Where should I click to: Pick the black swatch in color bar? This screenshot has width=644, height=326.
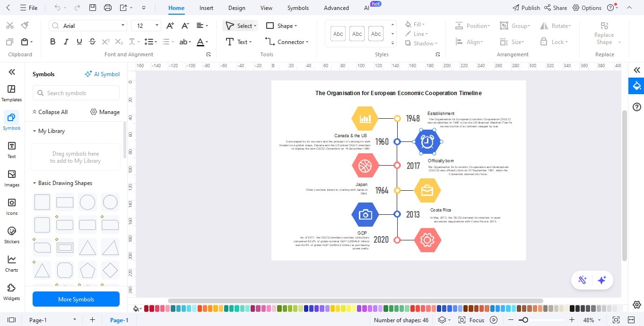pos(572,308)
